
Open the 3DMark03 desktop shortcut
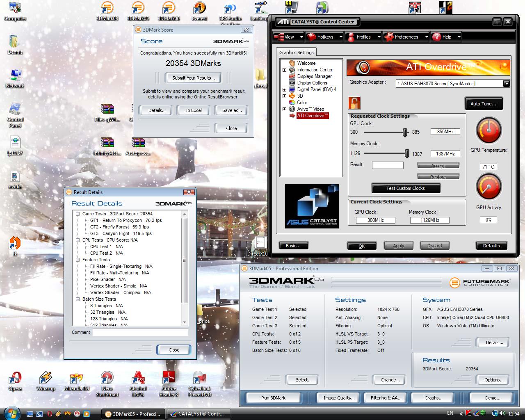(x=107, y=11)
